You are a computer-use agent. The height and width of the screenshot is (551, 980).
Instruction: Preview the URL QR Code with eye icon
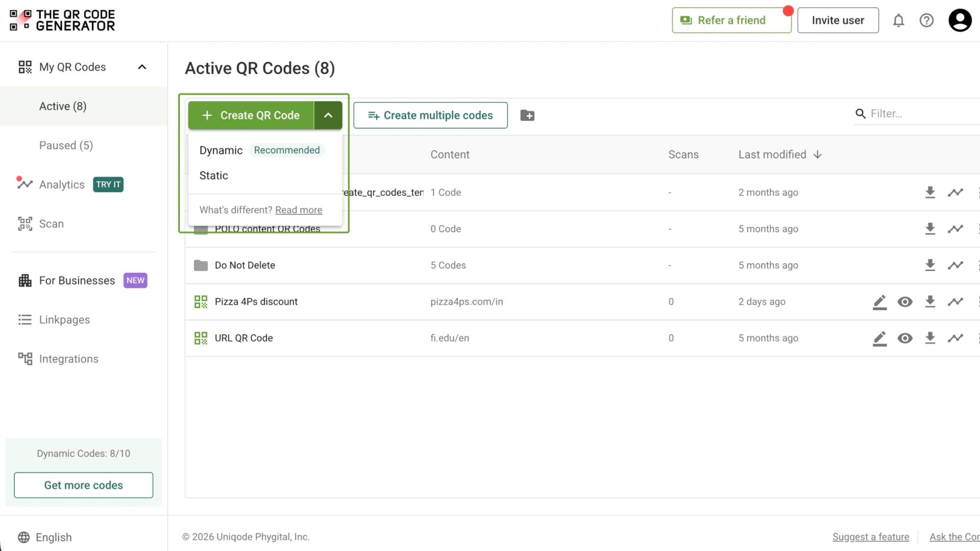pos(905,338)
